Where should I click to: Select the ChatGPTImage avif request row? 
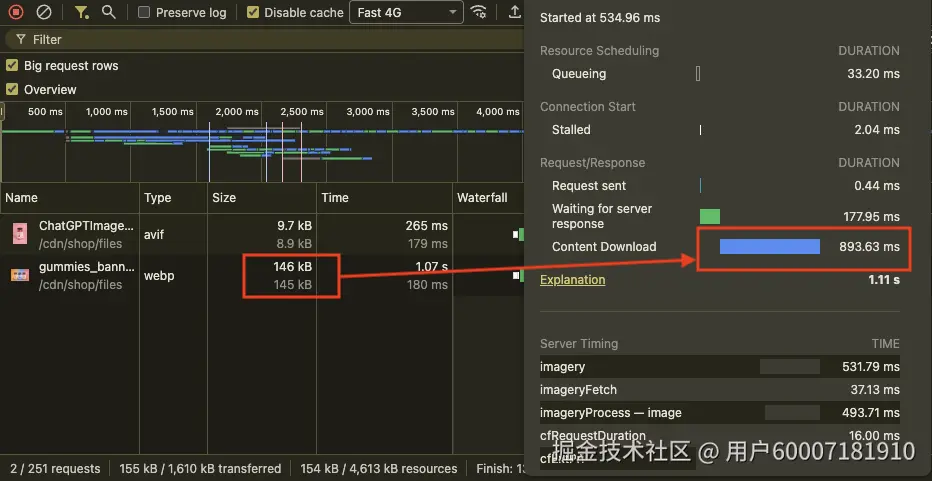point(262,234)
